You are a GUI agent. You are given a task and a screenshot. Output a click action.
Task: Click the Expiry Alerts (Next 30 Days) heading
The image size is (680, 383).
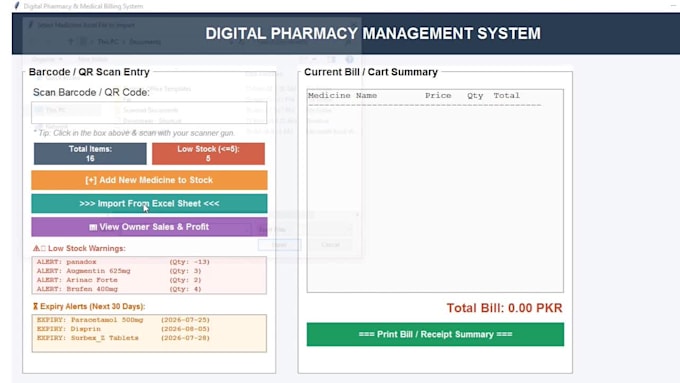(93, 306)
